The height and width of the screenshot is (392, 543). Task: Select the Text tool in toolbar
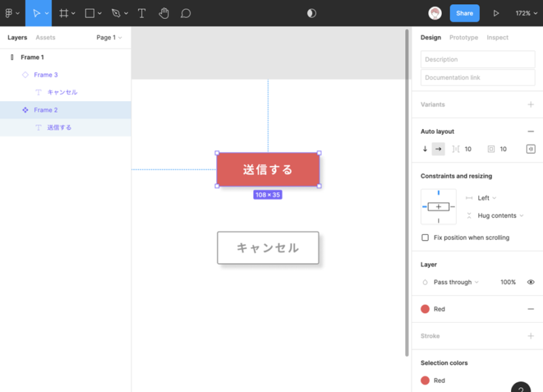[142, 13]
